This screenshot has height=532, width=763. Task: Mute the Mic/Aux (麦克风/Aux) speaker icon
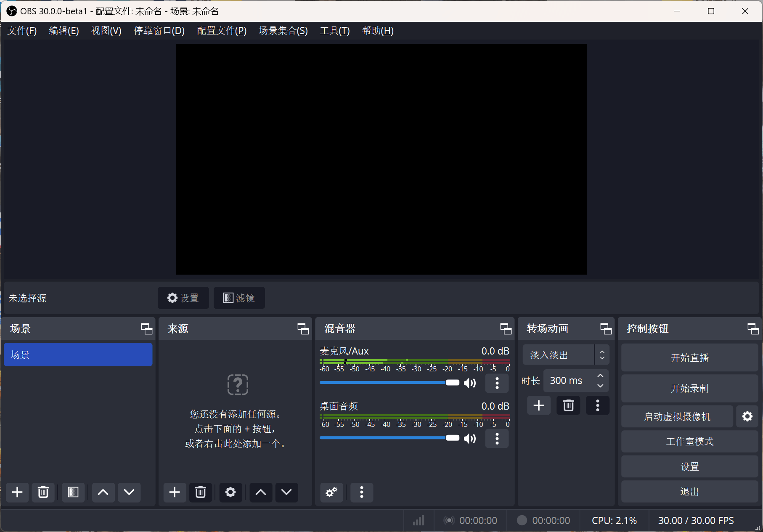pyautogui.click(x=470, y=383)
